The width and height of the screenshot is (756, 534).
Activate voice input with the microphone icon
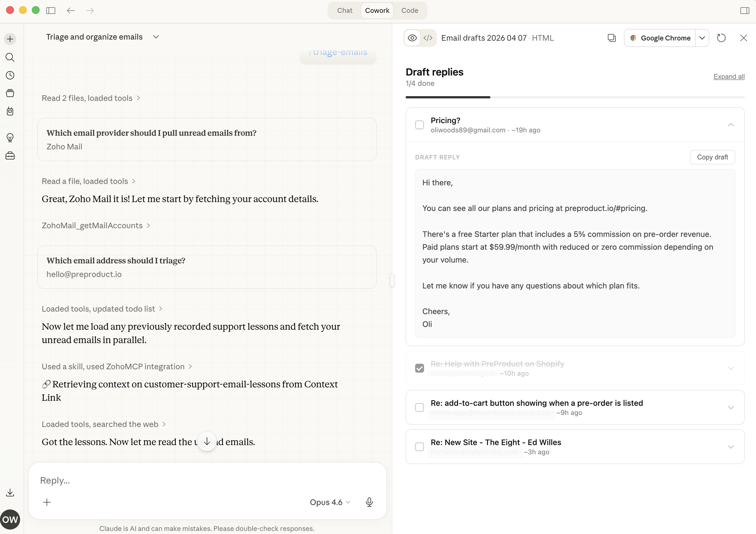pyautogui.click(x=369, y=502)
